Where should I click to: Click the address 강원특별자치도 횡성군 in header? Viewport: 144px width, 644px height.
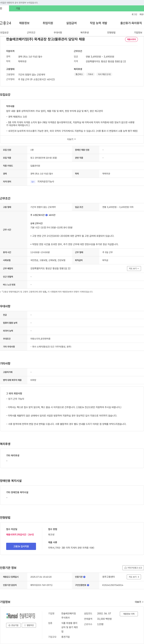click(106, 62)
